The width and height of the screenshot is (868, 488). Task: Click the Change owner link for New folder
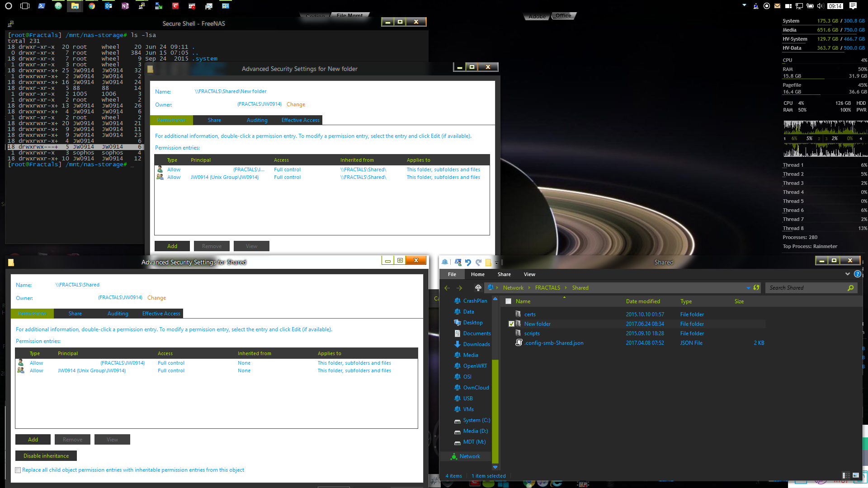(296, 104)
